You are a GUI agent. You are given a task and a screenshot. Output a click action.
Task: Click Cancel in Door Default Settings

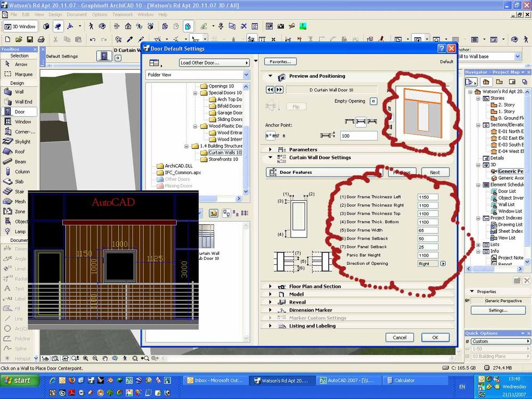[x=399, y=338]
